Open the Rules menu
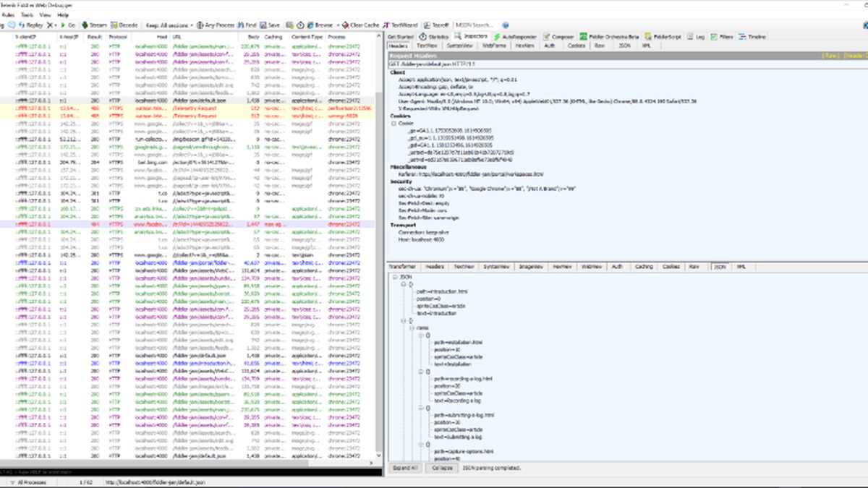 [x=7, y=14]
